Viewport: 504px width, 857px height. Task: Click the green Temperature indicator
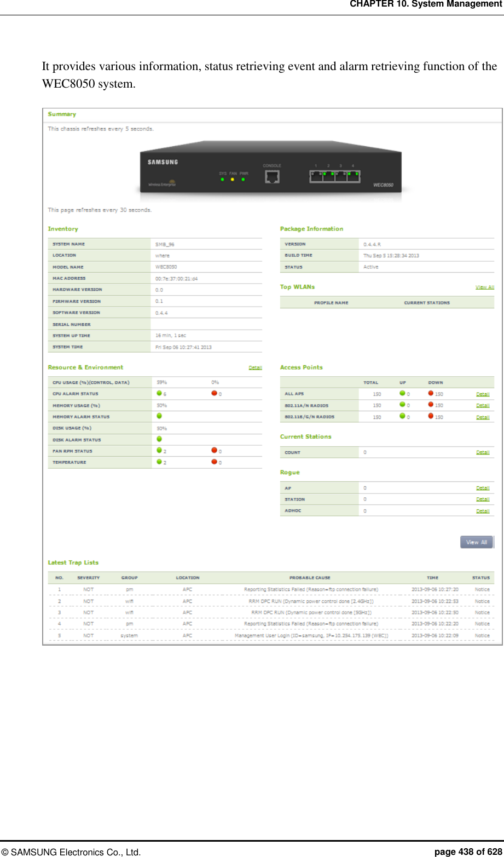tap(159, 462)
